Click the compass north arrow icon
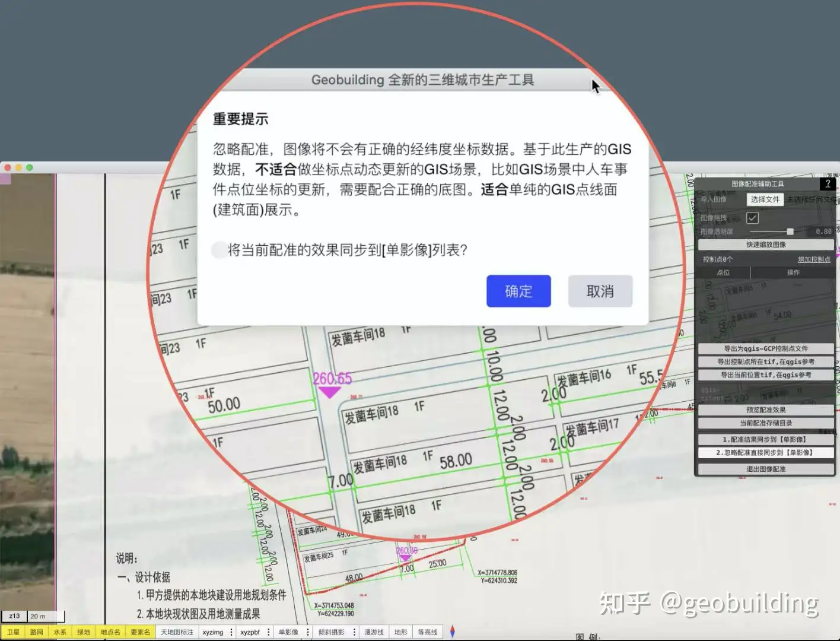The image size is (840, 641). 453,632
